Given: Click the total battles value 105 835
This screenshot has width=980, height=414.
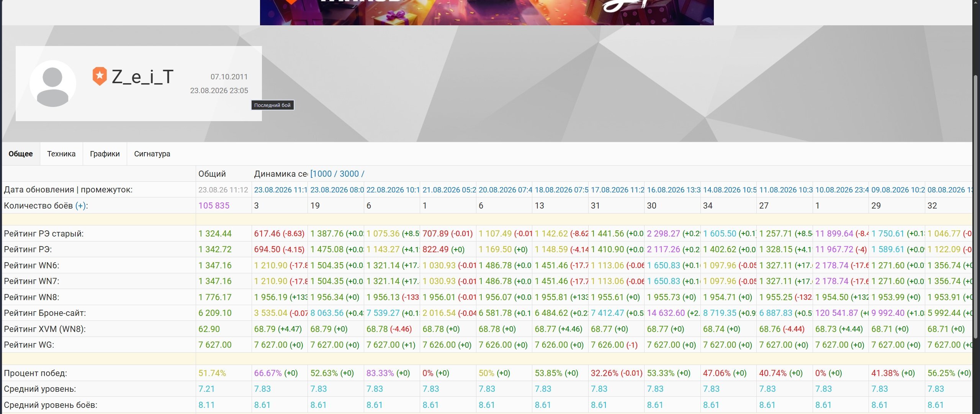Looking at the screenshot, I should tap(214, 205).
